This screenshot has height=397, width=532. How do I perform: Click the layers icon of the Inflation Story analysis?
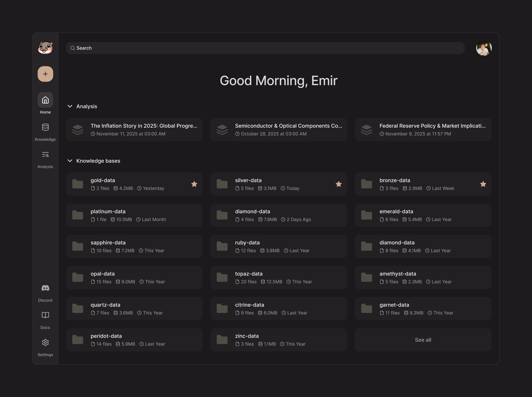78,130
